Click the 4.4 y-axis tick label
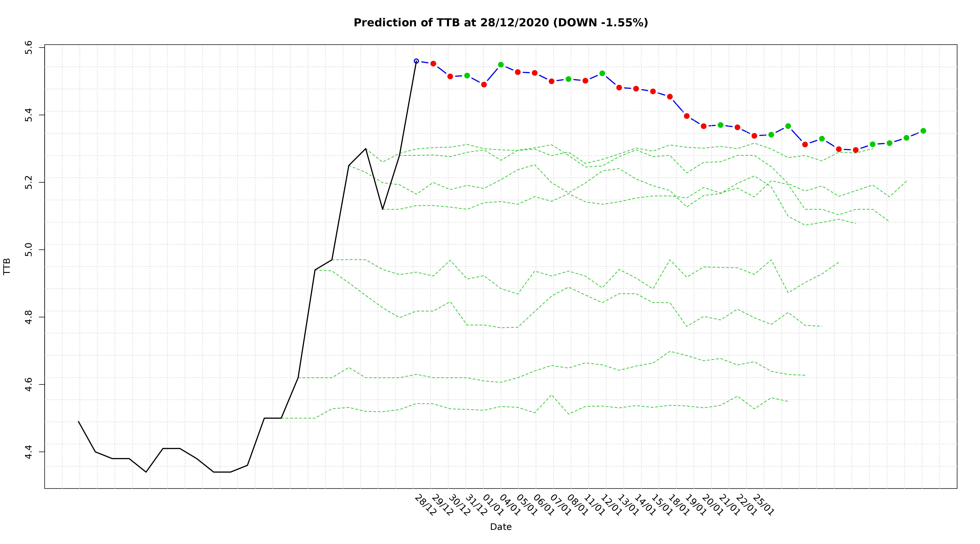 29,452
